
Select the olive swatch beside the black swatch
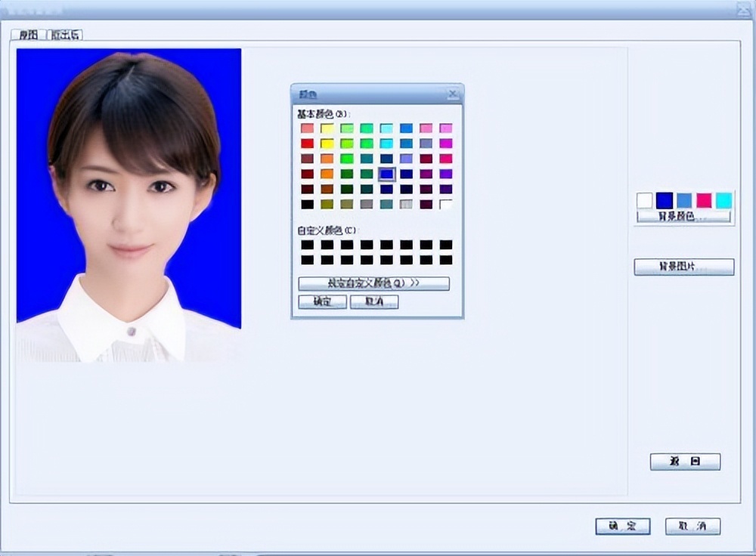tap(327, 204)
